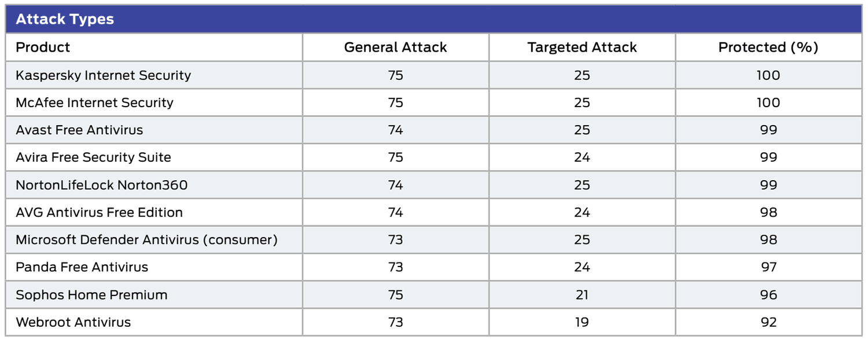Image resolution: width=868 pixels, height=343 pixels.
Task: Select AVG Antivirus Free Edition cell
Action: point(99,213)
